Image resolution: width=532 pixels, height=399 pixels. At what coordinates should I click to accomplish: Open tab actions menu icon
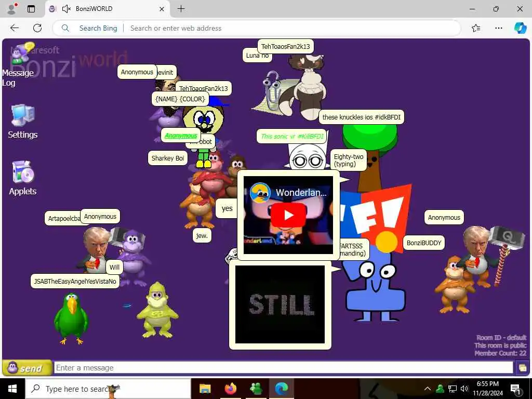pyautogui.click(x=31, y=9)
